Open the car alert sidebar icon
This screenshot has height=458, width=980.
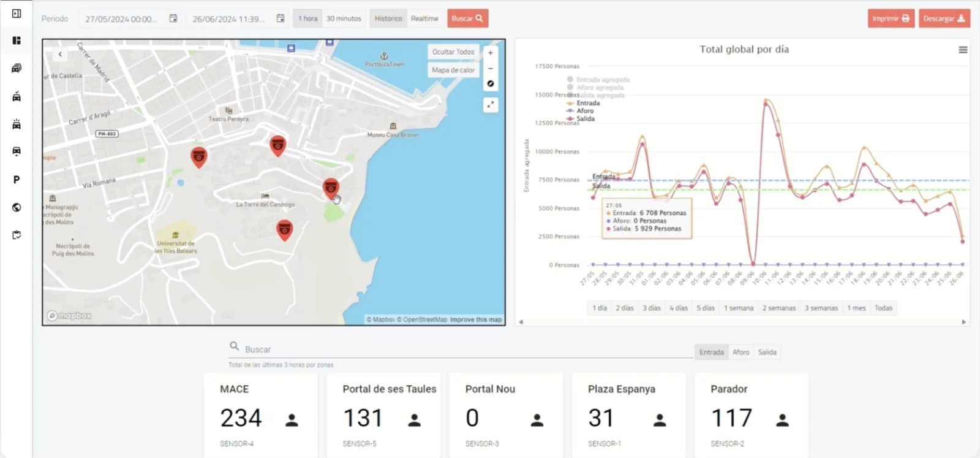point(17,124)
